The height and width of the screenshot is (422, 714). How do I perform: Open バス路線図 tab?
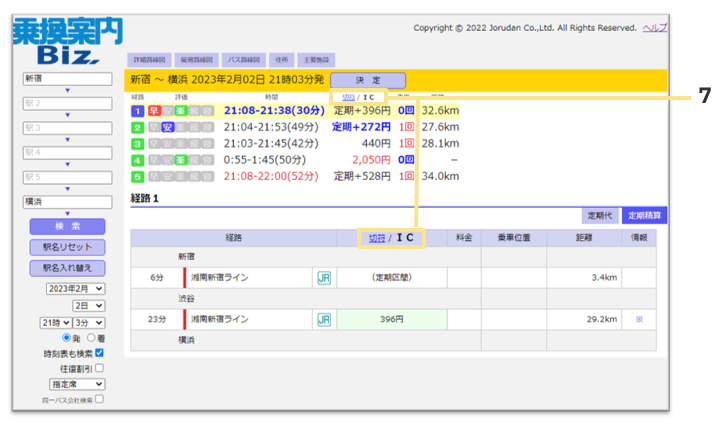(x=246, y=60)
